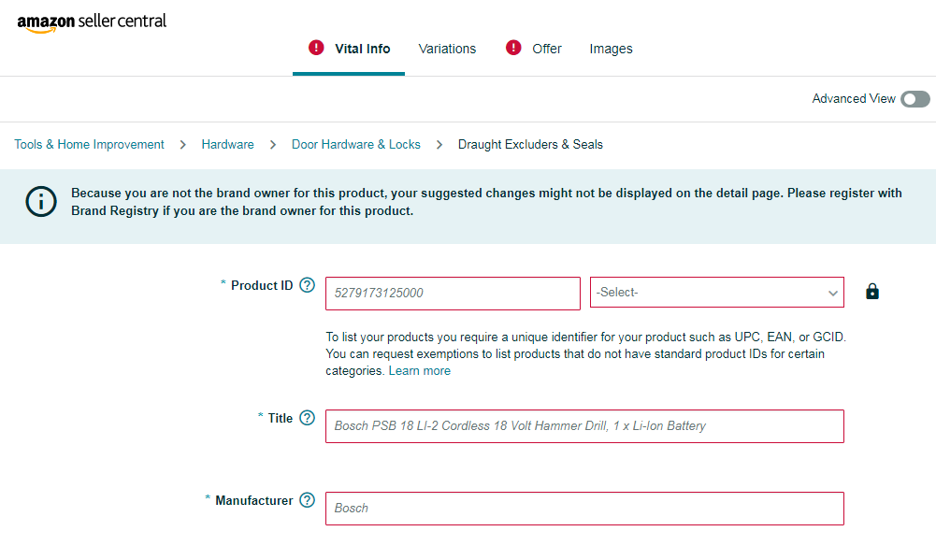Click the Offer tab red error icon
The image size is (936, 560).
513,48
